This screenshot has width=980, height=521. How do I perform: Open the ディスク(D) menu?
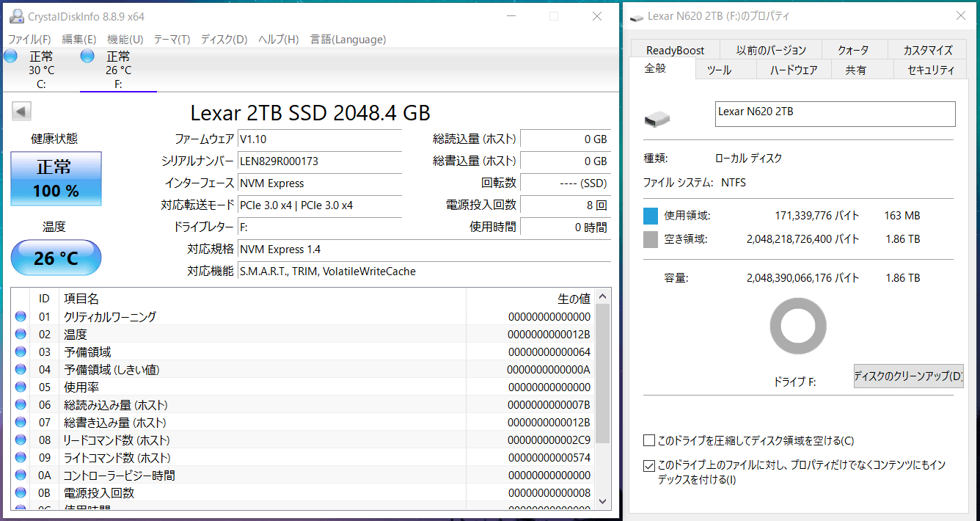point(224,40)
